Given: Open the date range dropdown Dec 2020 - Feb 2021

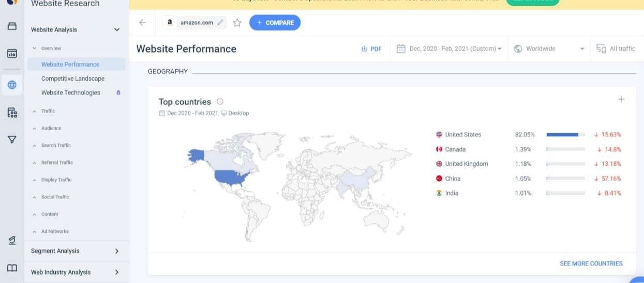Looking at the screenshot, I should [x=449, y=49].
